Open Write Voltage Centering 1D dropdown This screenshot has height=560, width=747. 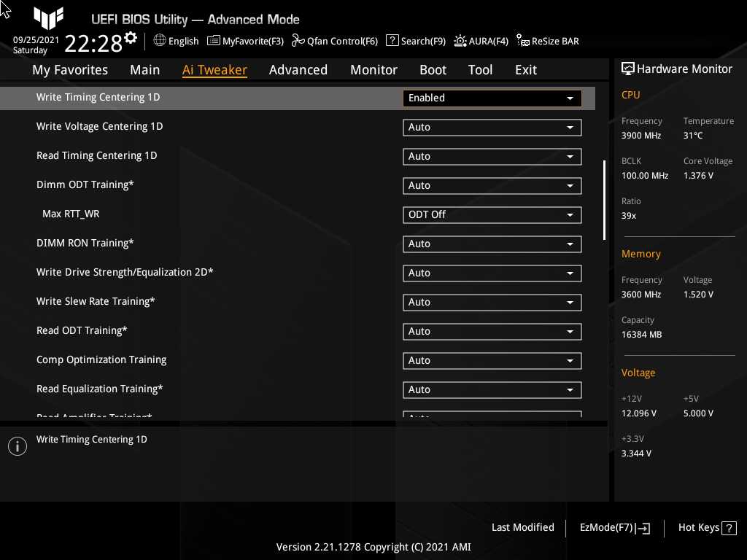(492, 127)
